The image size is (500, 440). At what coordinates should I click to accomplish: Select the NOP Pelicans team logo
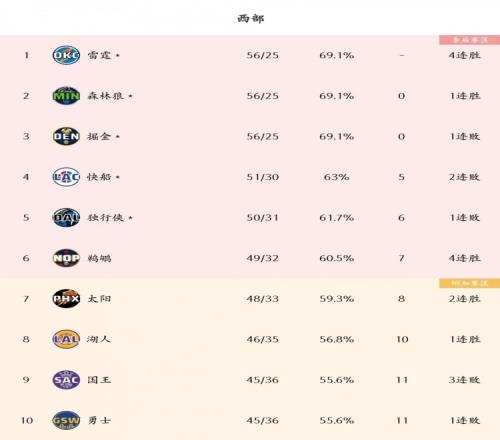pos(66,258)
